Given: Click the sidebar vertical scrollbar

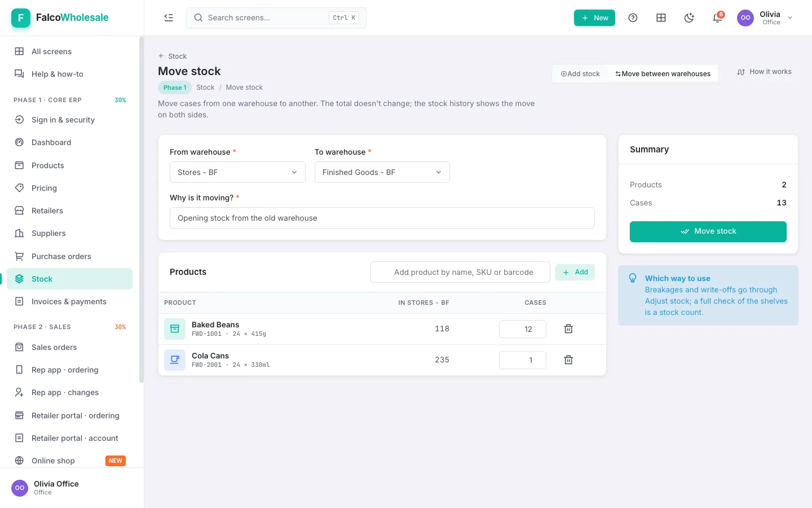Looking at the screenshot, I should tap(142, 209).
